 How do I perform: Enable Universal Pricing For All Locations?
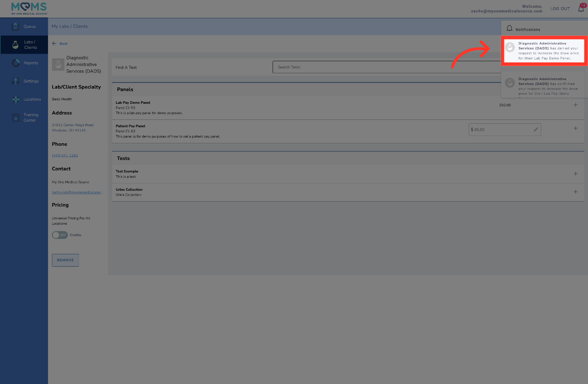(x=59, y=235)
